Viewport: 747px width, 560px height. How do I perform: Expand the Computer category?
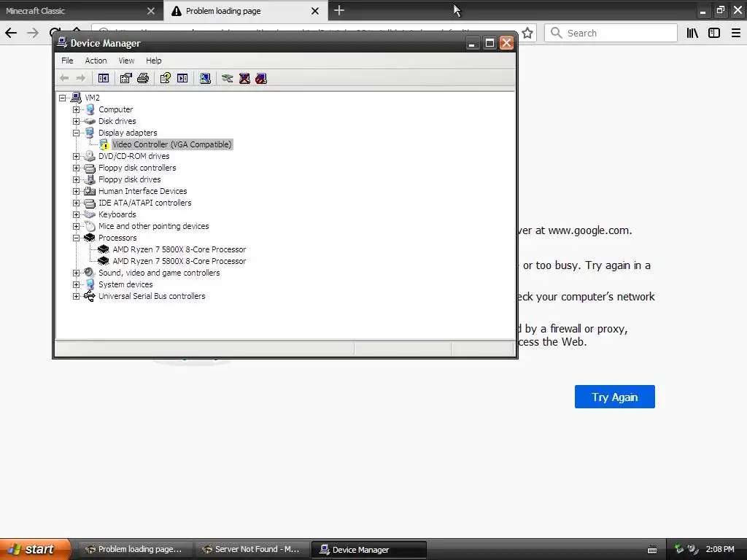coord(76,109)
